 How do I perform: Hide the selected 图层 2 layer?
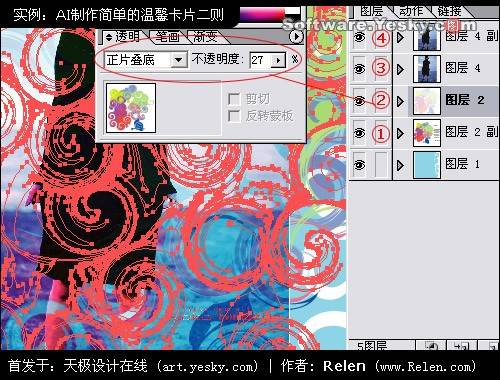click(359, 100)
